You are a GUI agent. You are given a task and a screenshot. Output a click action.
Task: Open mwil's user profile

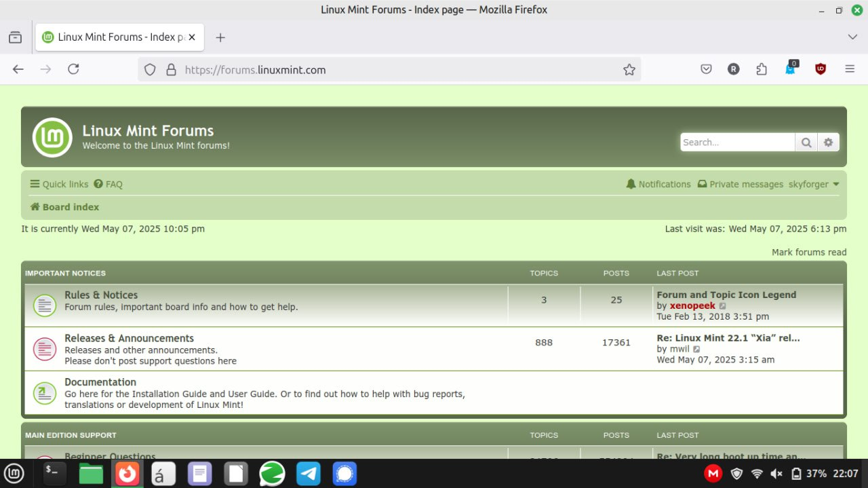(679, 349)
